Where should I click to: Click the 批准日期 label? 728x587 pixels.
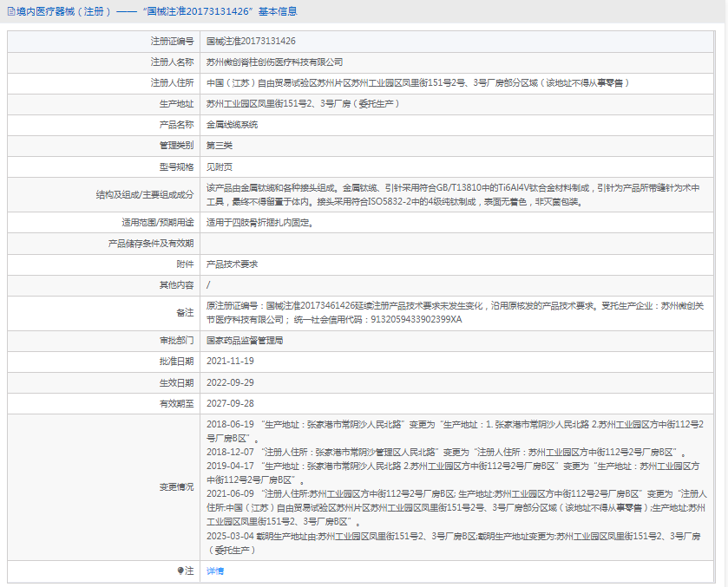click(176, 362)
